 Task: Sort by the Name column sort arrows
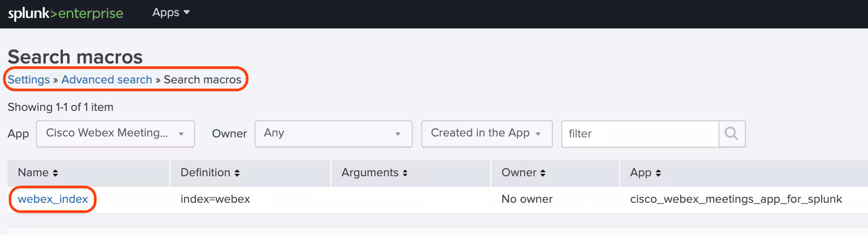click(x=55, y=173)
